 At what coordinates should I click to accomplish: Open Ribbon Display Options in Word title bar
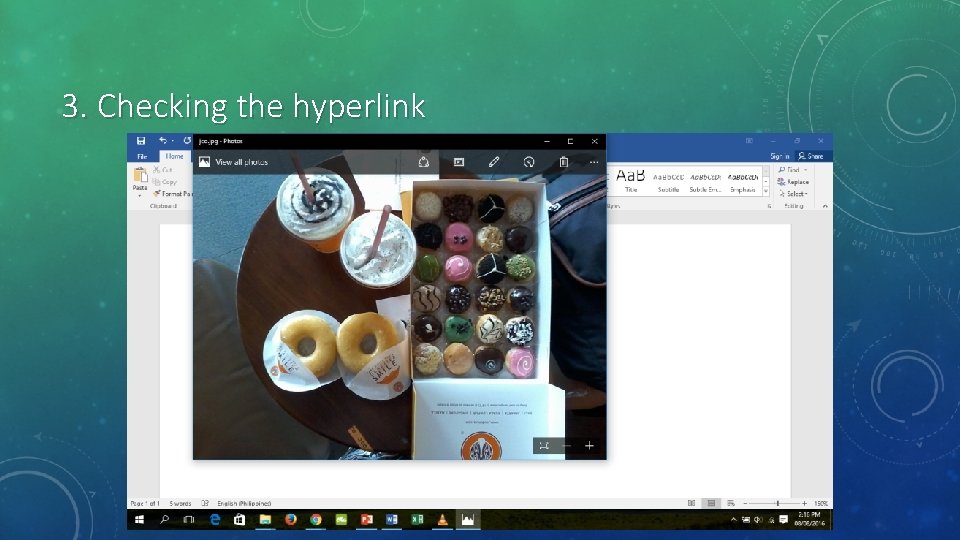tap(749, 141)
